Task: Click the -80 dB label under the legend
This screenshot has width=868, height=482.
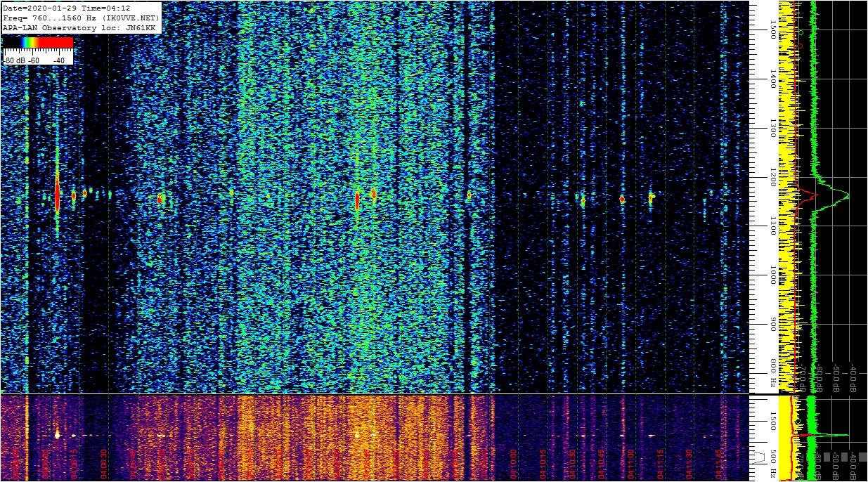Action: tap(15, 60)
